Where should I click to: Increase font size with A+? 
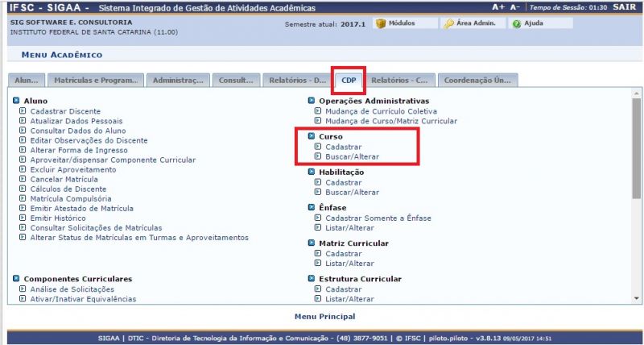pos(498,6)
